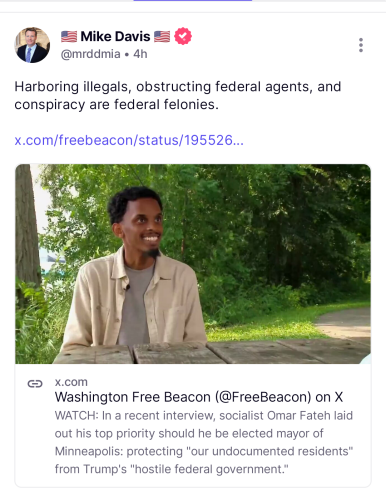
Task: Click the flag emoji after Mike Davis
Action: (162, 36)
